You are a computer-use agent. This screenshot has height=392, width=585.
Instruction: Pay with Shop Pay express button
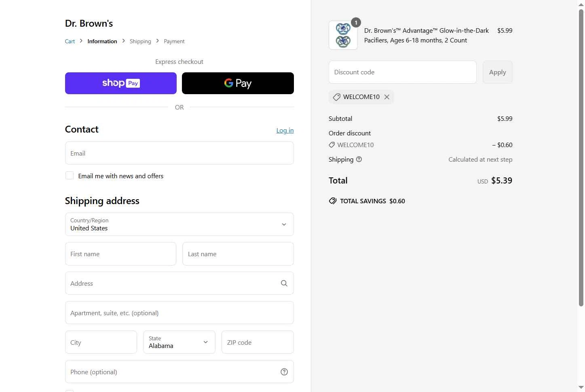[121, 83]
